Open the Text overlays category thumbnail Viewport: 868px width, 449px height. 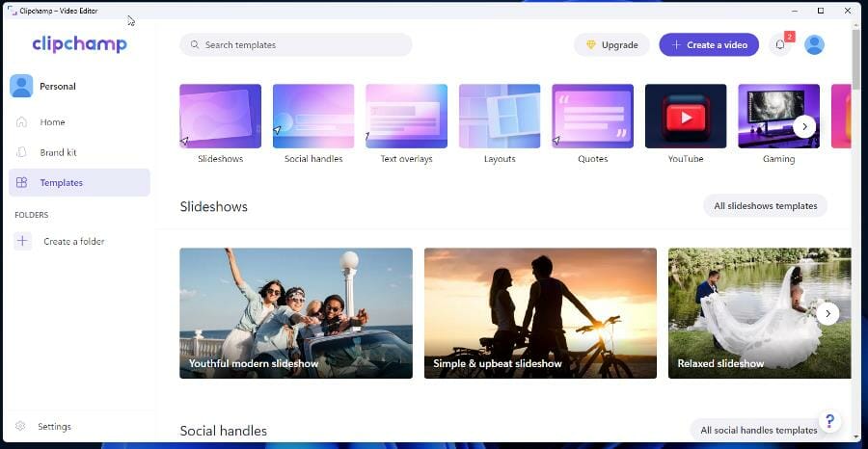click(x=406, y=117)
